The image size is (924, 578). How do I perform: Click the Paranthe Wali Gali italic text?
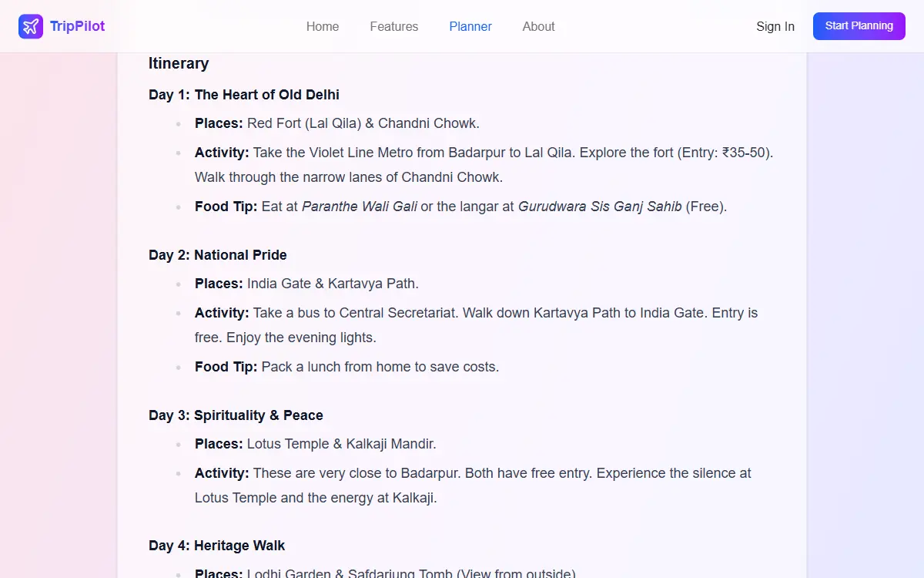click(x=360, y=207)
